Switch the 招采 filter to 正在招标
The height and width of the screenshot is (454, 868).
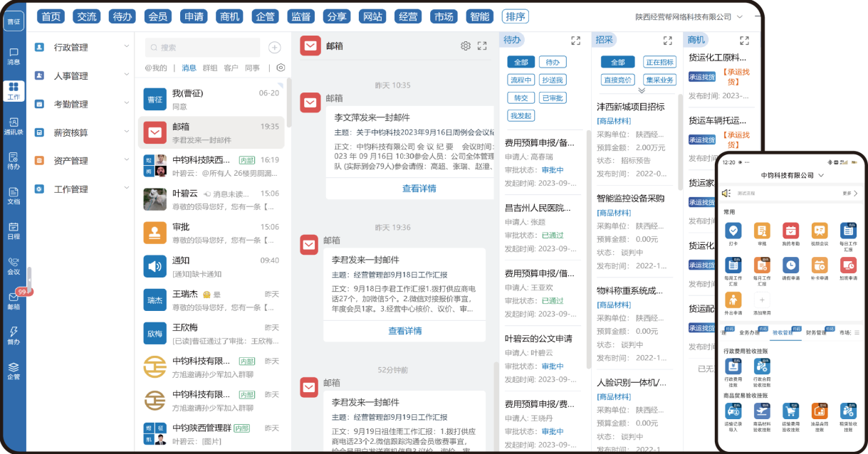tap(662, 62)
